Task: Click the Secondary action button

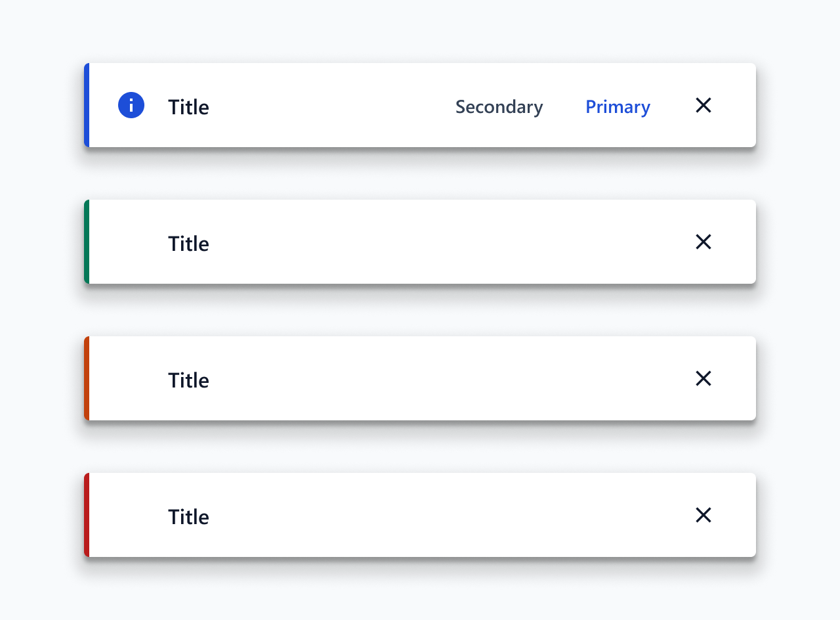Action: pos(499,106)
